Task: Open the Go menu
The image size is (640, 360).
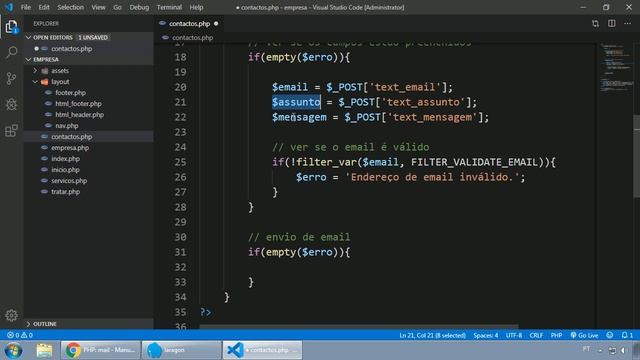Action: tap(117, 7)
